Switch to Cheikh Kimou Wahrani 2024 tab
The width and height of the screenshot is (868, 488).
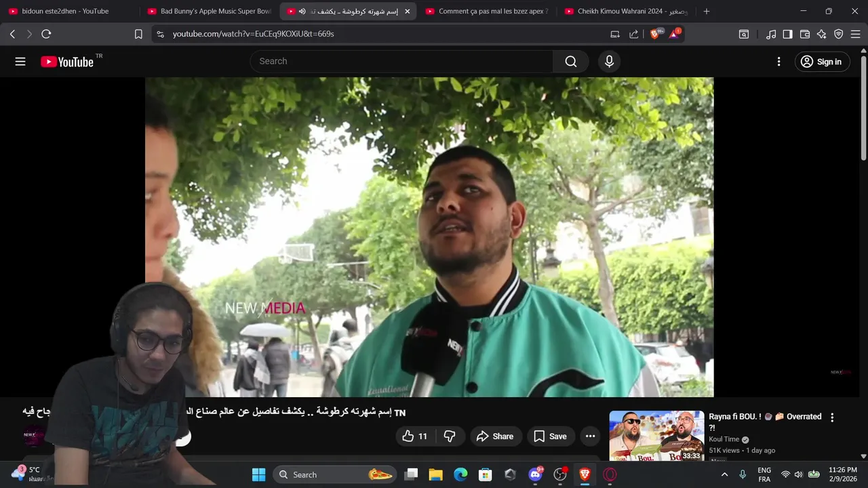(625, 12)
